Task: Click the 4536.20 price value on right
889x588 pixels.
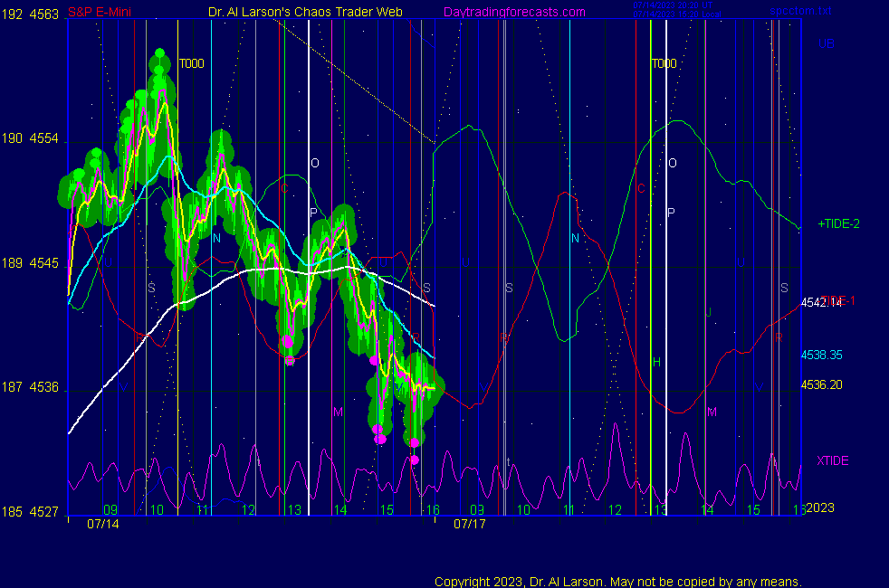Action: pos(821,384)
